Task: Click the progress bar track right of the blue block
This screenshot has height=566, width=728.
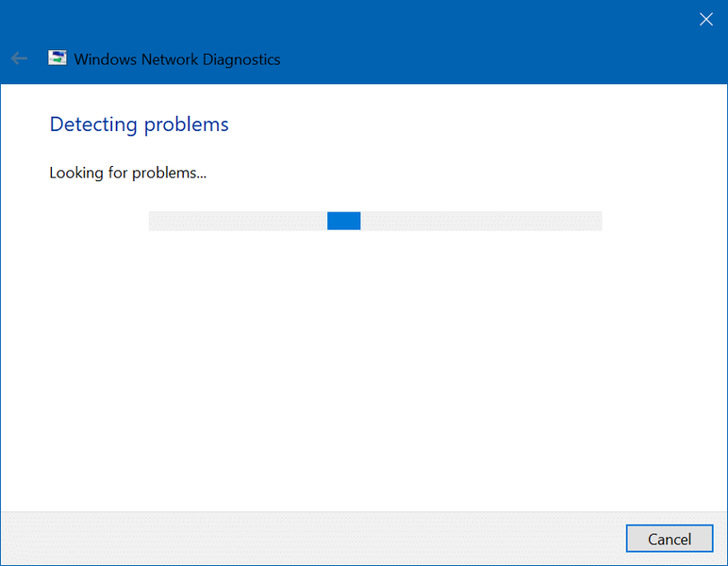Action: click(481, 221)
